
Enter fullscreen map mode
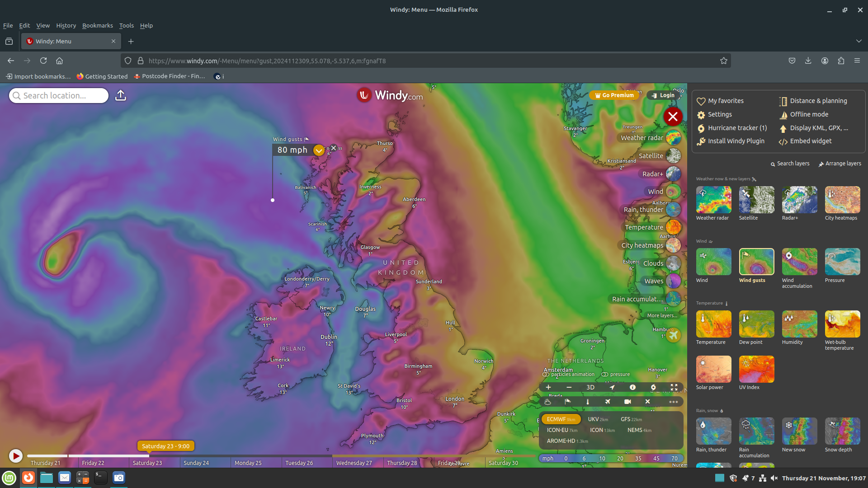[x=674, y=387]
